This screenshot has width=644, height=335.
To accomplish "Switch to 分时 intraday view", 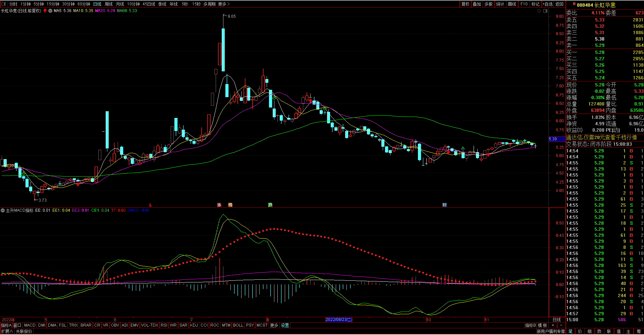I will pos(13,4).
